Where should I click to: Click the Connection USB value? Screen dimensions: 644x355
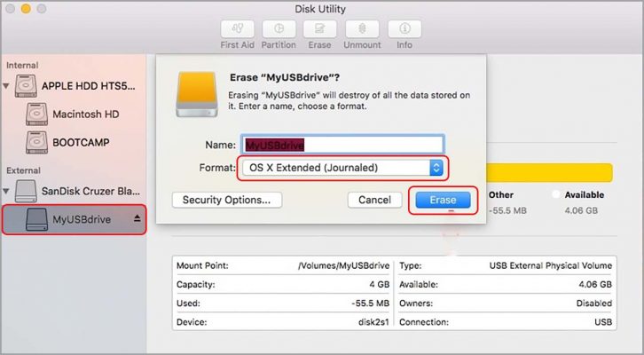pos(603,322)
